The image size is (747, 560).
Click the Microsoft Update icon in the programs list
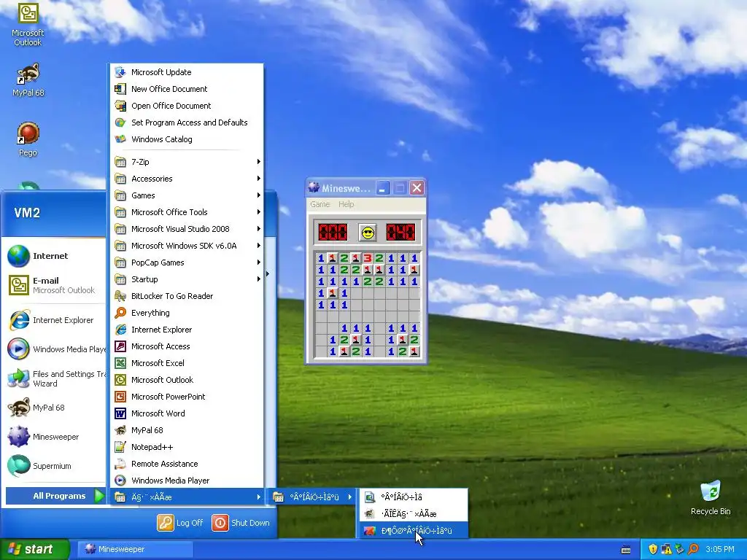[x=120, y=72]
